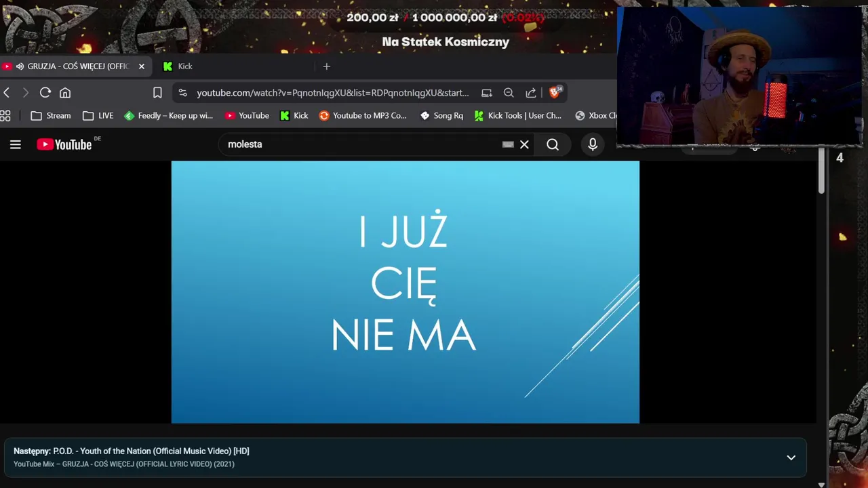Open the Youtube to MP3 Co... bookmark
The image size is (868, 488).
[x=363, y=116]
